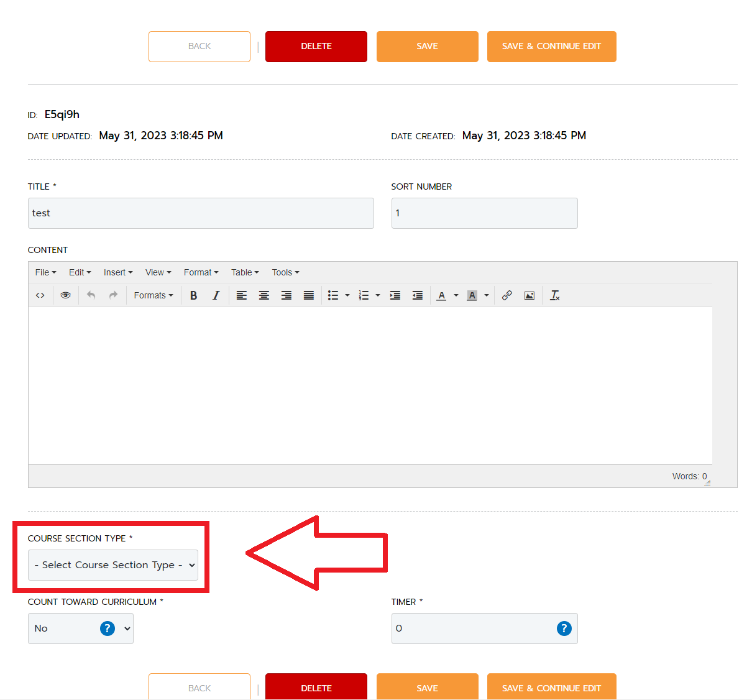
Task: Apply bold formatting in the editor
Action: coord(193,295)
